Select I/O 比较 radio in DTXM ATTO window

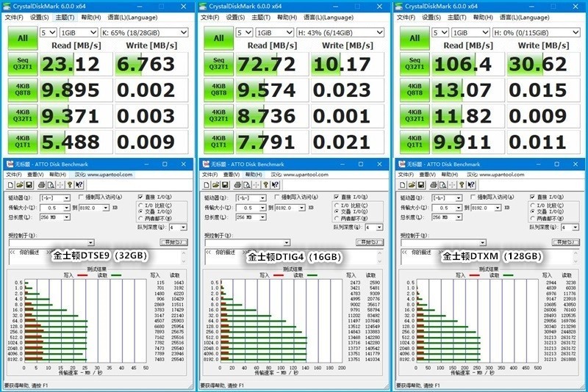pos(532,206)
